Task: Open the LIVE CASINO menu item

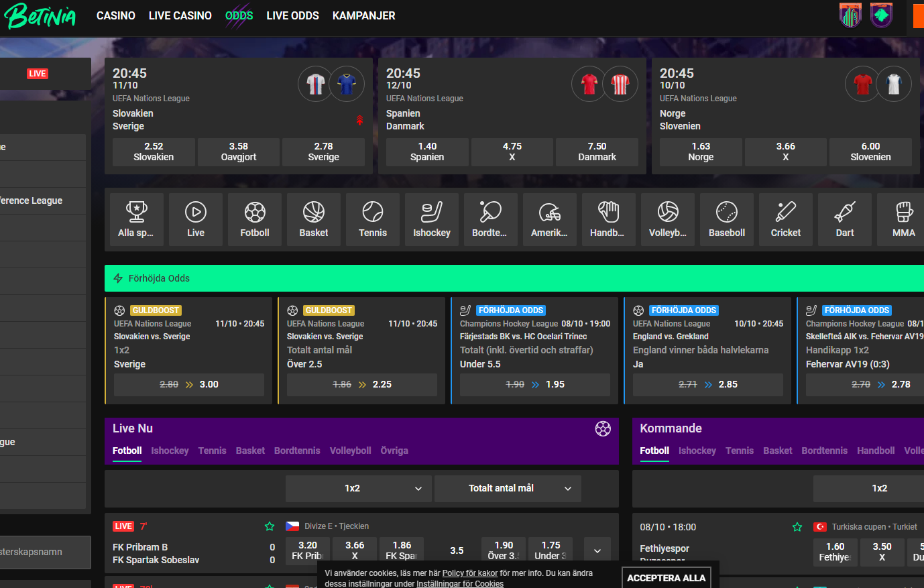Action: click(x=180, y=15)
